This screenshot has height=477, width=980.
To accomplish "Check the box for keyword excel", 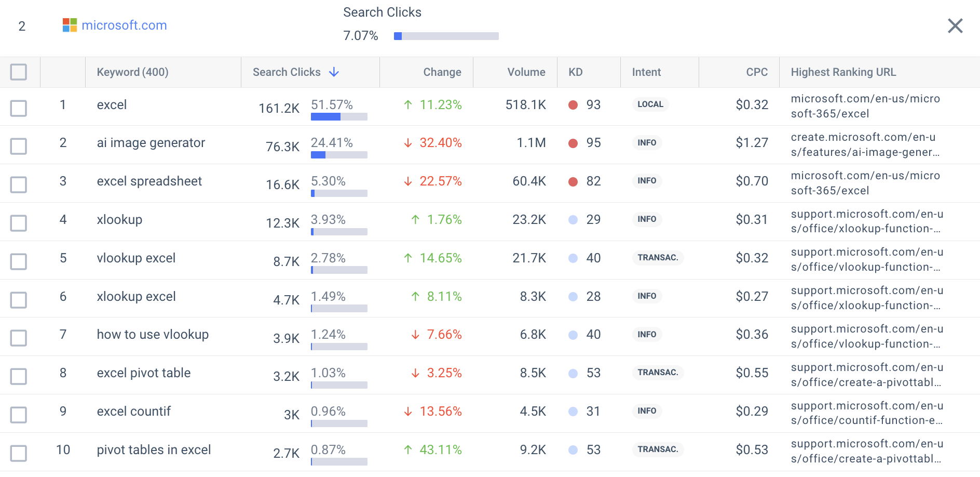I will tap(19, 108).
